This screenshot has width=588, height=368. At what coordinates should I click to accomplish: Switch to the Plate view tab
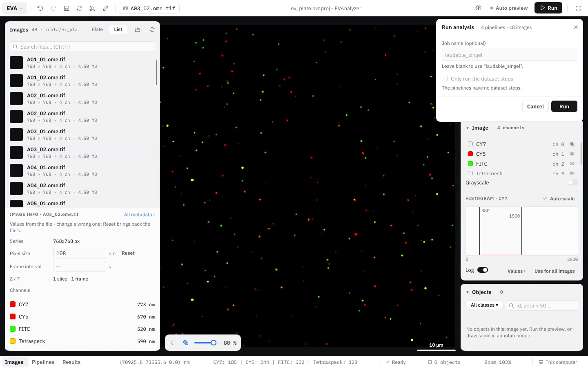[97, 29]
